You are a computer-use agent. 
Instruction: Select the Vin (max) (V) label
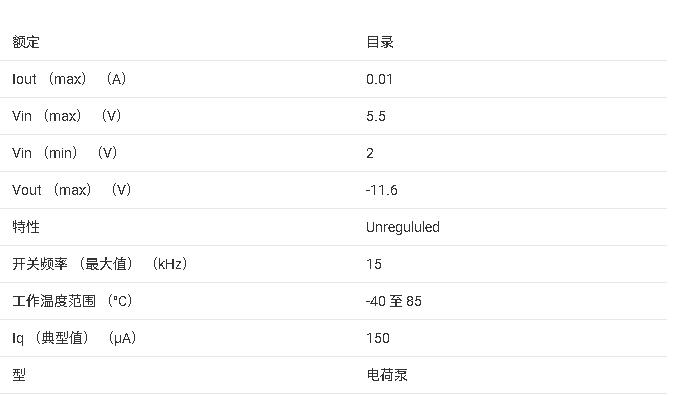tap(67, 116)
